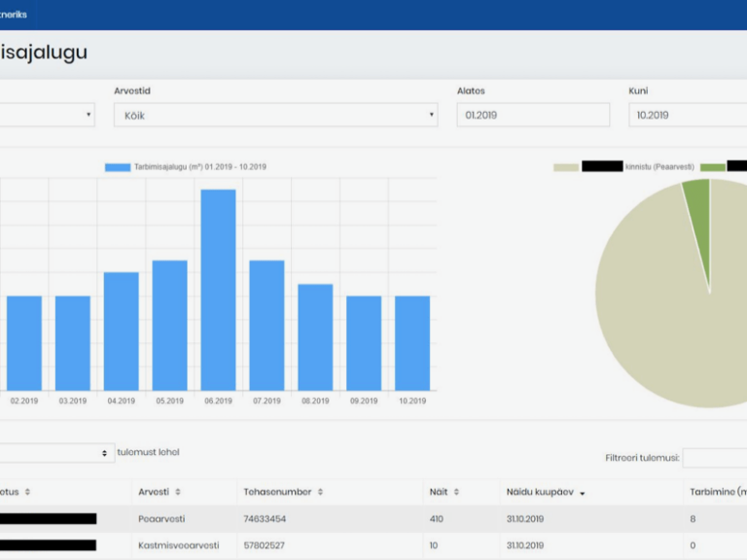The image size is (747, 560).
Task: Click the Tarbimine column header
Action: (717, 492)
